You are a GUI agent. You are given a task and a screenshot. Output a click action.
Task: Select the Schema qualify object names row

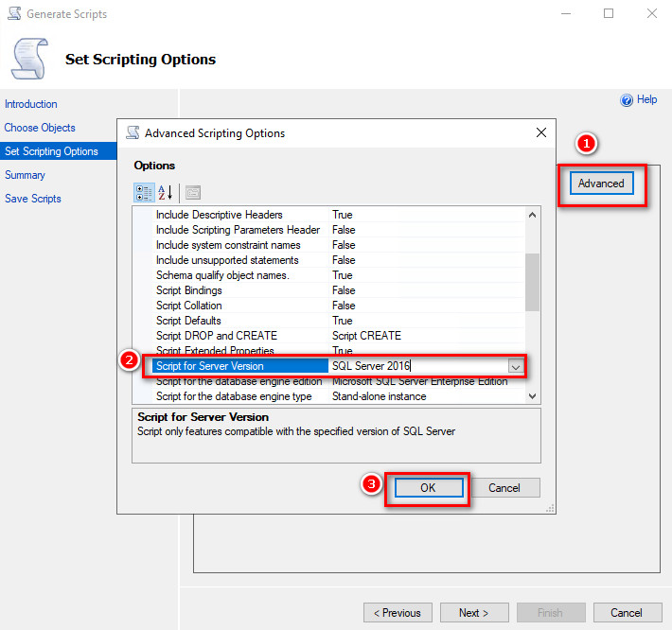pyautogui.click(x=339, y=275)
